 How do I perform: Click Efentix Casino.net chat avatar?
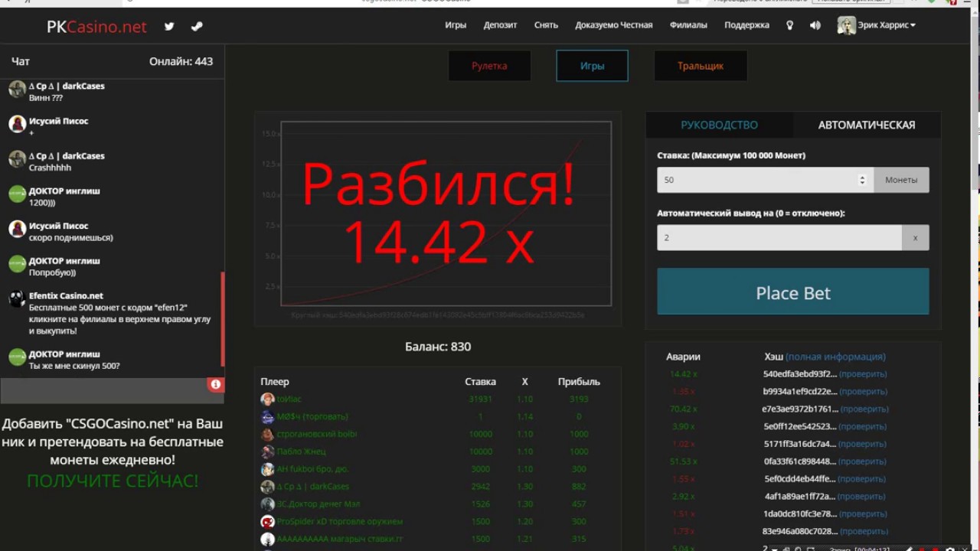pos(17,299)
